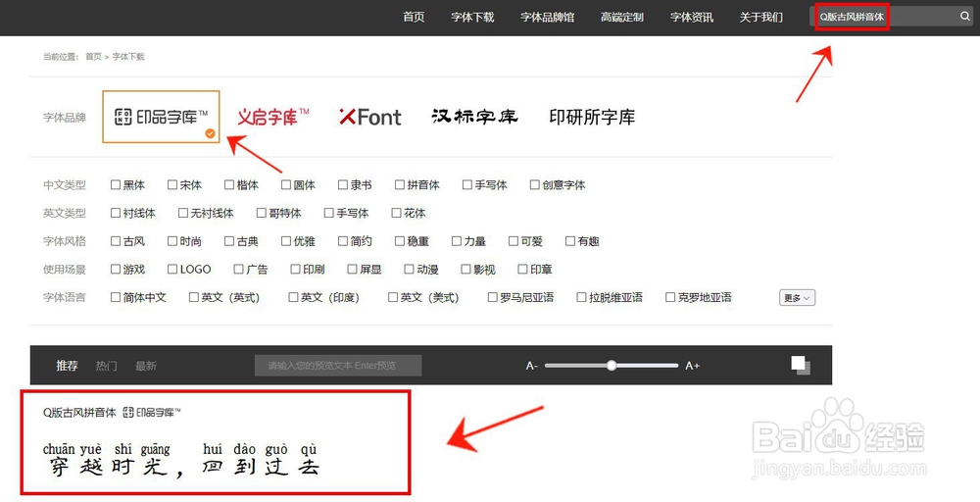Open the 高端定制 nav menu item

point(622,17)
